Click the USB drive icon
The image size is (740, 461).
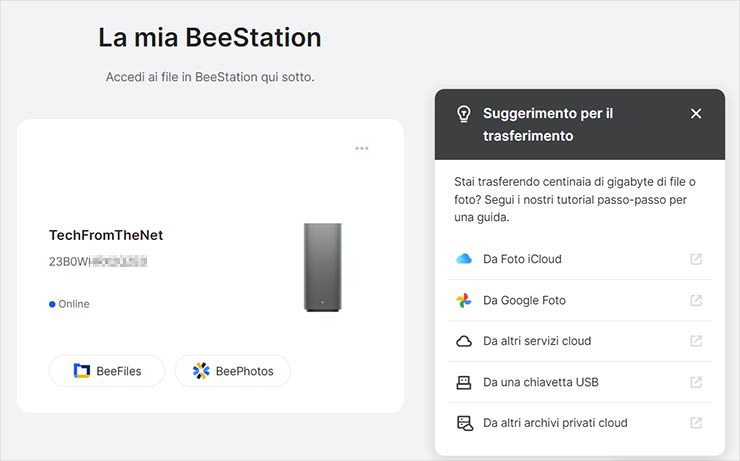pos(464,382)
